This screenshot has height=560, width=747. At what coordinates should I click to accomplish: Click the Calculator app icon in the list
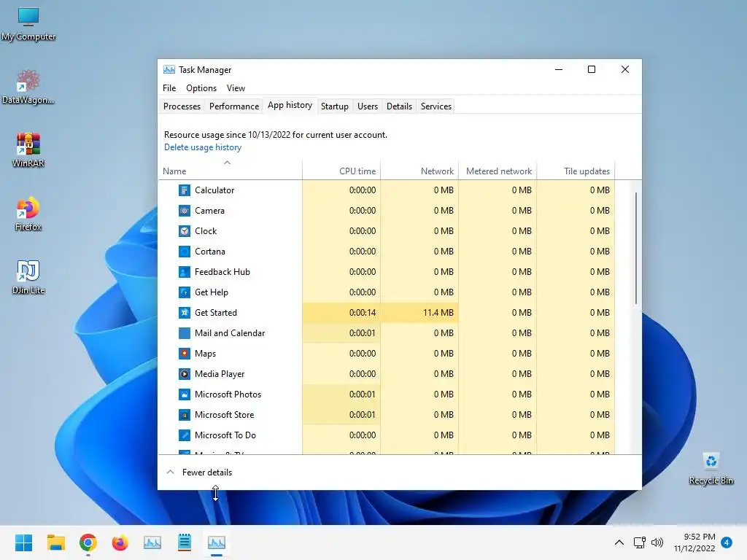(185, 190)
